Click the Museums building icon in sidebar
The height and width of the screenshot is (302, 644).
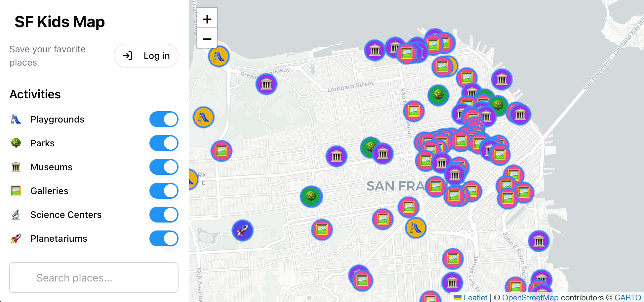tap(16, 167)
